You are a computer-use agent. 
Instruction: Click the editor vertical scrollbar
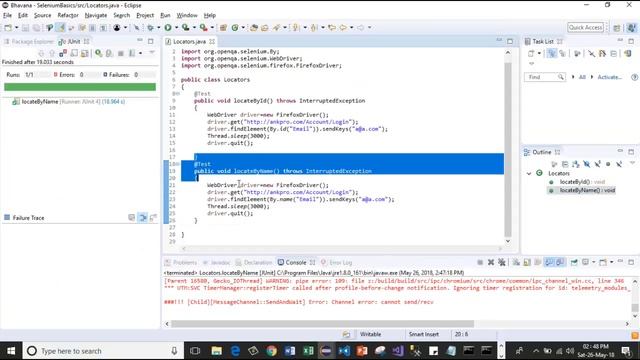[508, 149]
